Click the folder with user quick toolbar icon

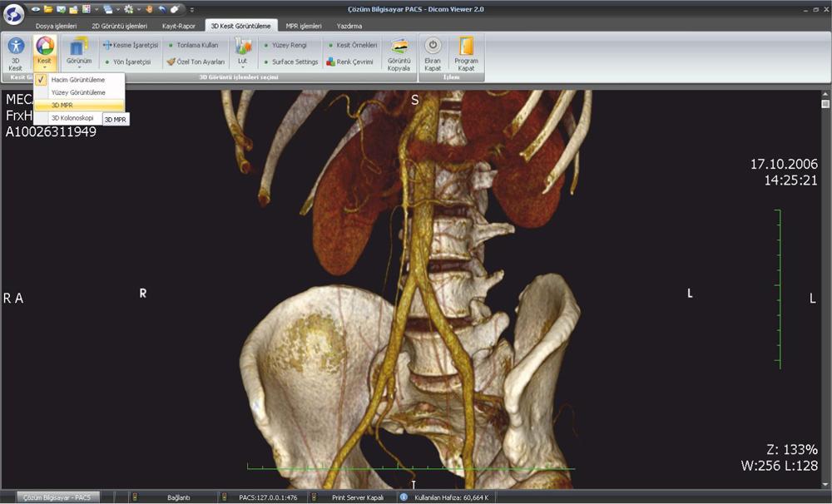click(x=74, y=9)
